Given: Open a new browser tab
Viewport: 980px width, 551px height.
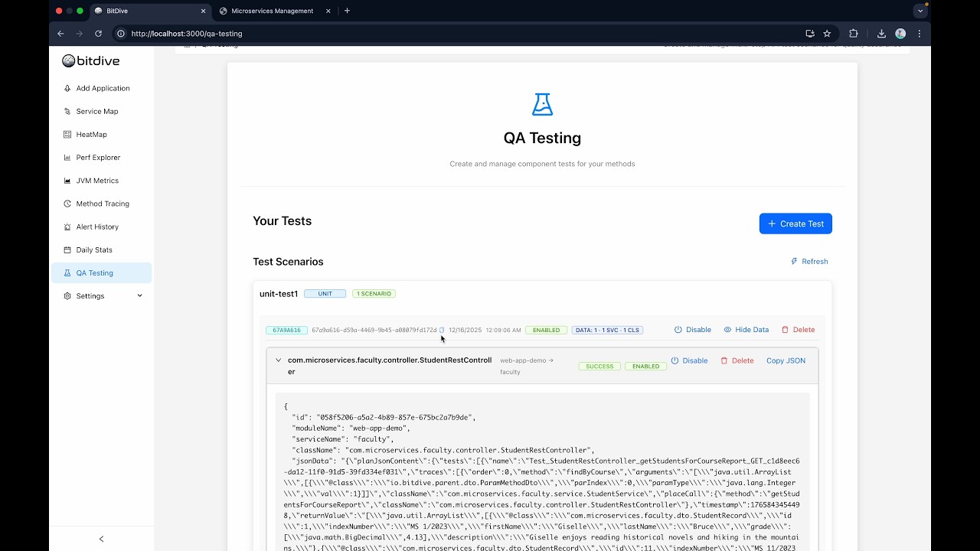Looking at the screenshot, I should click(x=347, y=11).
